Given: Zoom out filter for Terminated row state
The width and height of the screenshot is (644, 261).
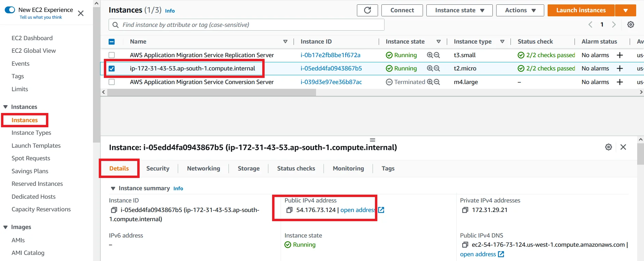Looking at the screenshot, I should [x=437, y=82].
